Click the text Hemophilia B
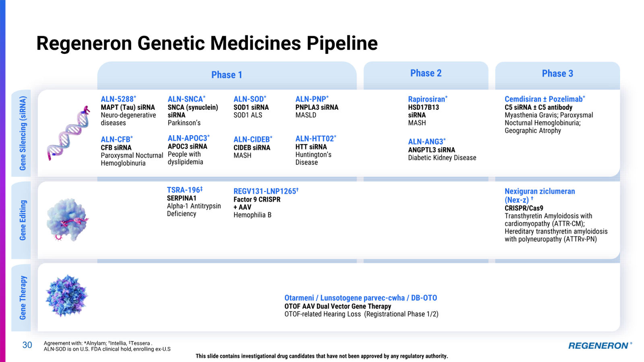Image resolution: width=644 pixels, height=362 pixels. pos(252,215)
